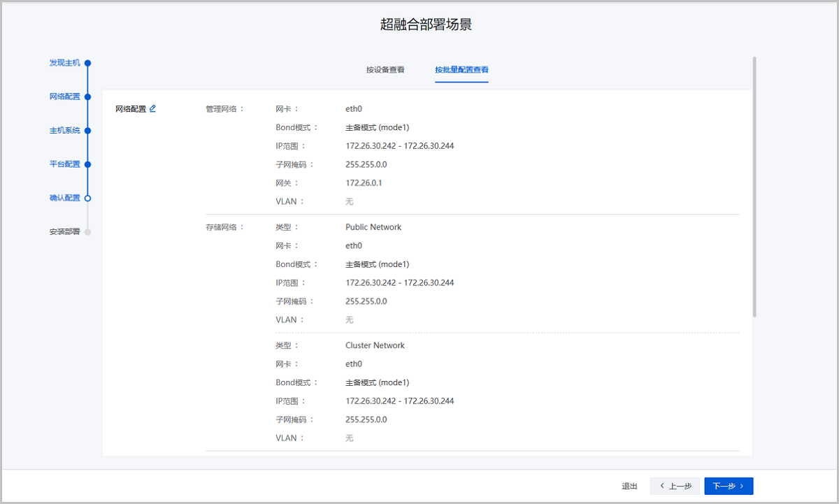Click the edit pencil icon beside 网络配置
Image resolution: width=839 pixels, height=504 pixels.
(x=152, y=108)
